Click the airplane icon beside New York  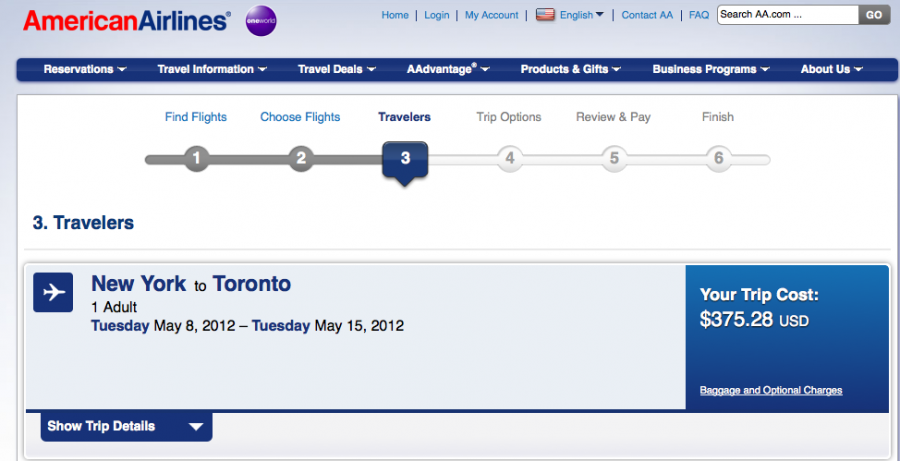click(53, 292)
